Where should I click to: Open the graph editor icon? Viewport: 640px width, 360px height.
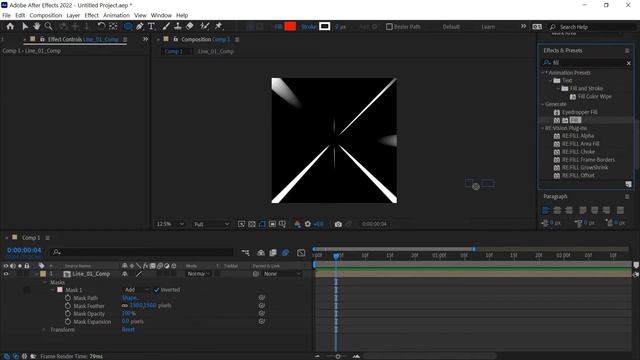click(301, 253)
